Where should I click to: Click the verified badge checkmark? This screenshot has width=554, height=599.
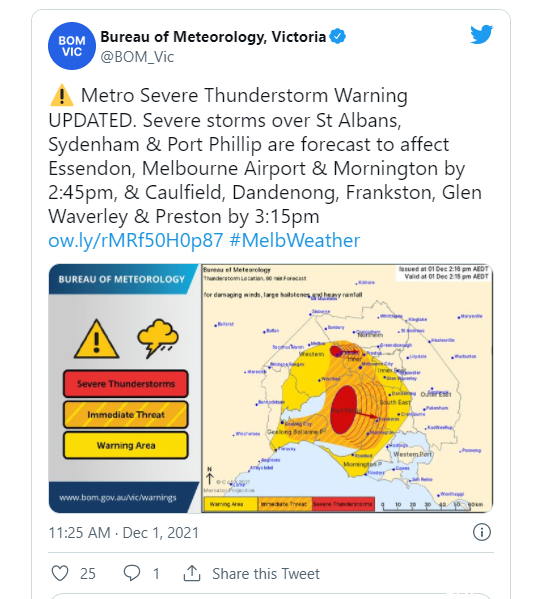coord(338,36)
